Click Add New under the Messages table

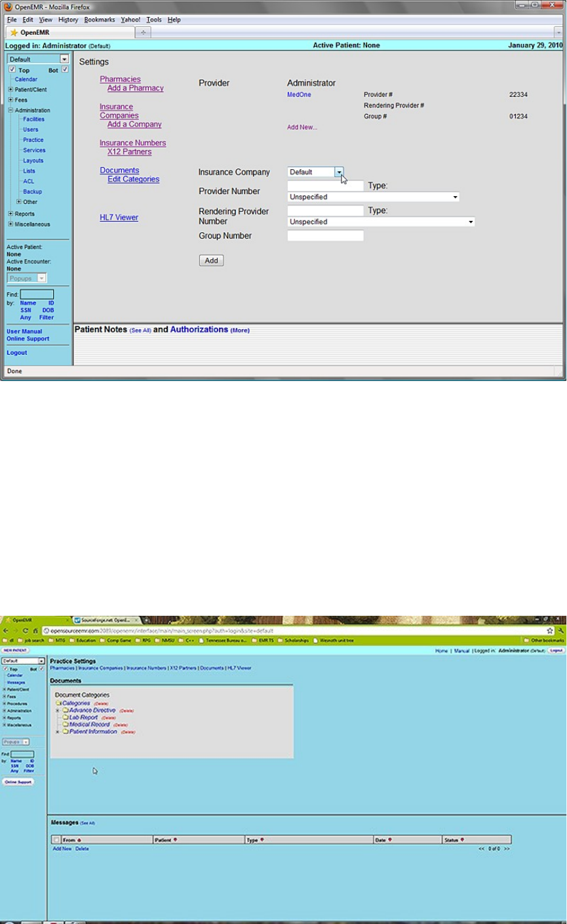62,849
